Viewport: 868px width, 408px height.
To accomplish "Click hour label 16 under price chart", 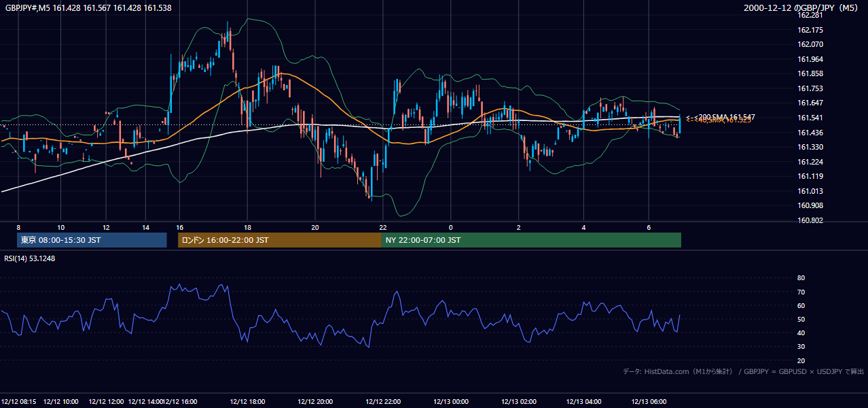I will [179, 228].
